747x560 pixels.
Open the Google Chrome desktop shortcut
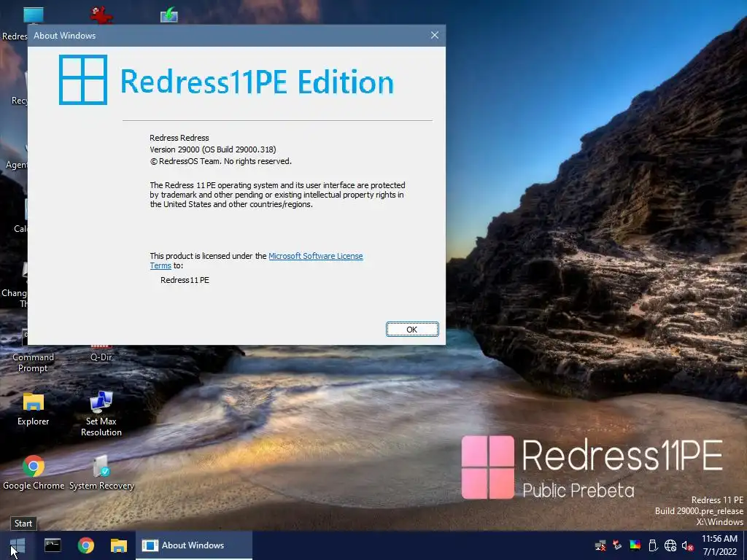click(x=34, y=472)
